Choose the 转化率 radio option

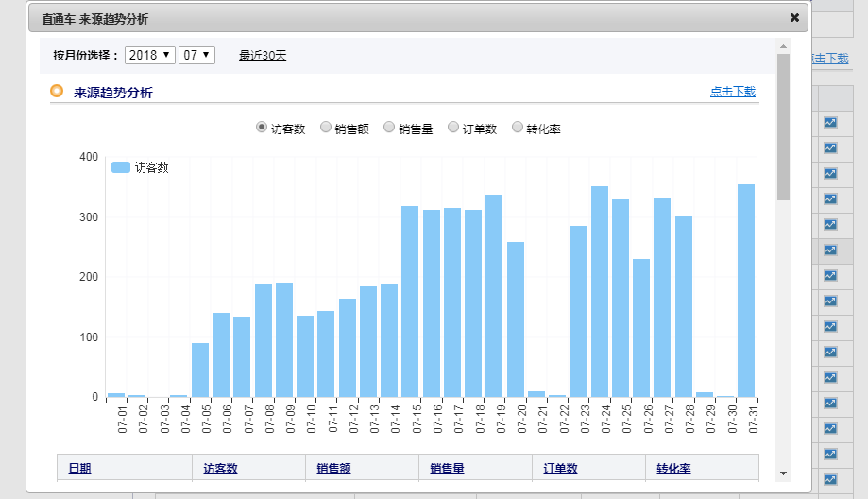pyautogui.click(x=517, y=128)
